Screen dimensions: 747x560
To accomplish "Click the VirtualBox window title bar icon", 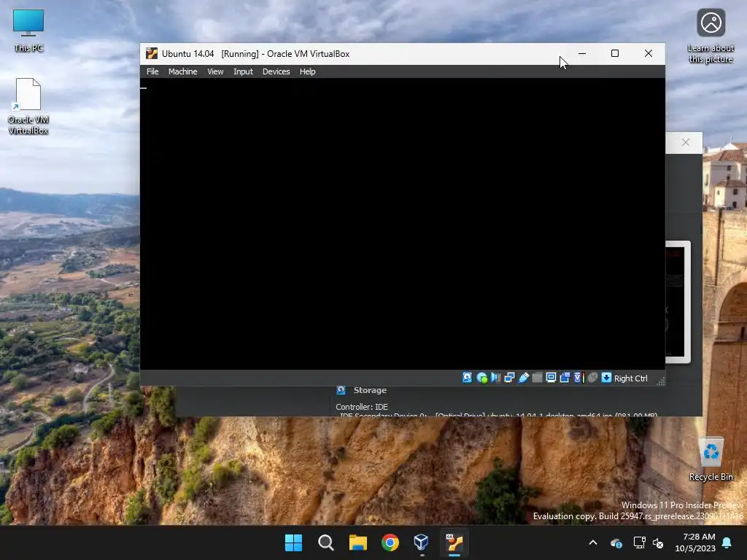I will click(152, 53).
